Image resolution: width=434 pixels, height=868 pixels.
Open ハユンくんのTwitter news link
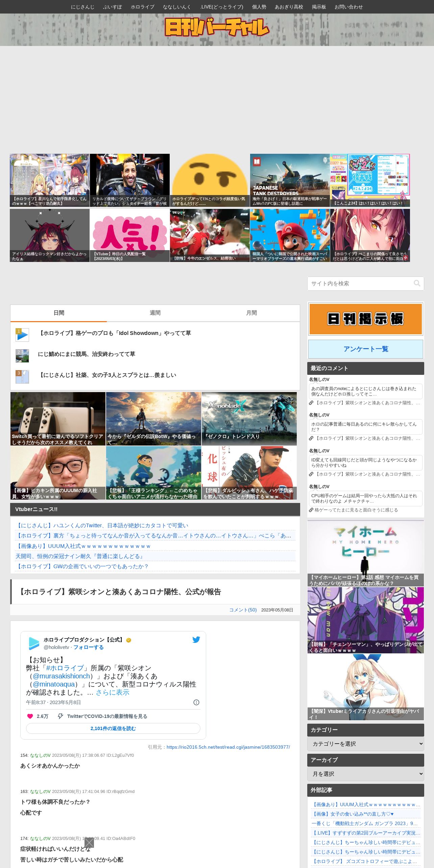(x=102, y=526)
